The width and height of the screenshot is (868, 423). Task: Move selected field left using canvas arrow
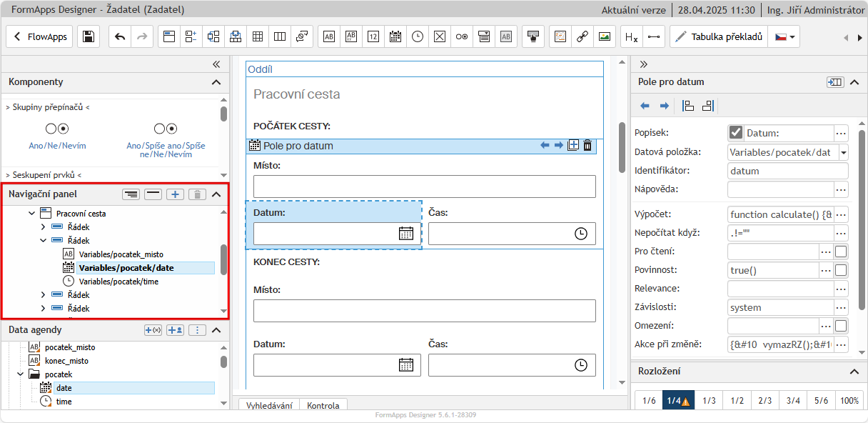click(545, 146)
